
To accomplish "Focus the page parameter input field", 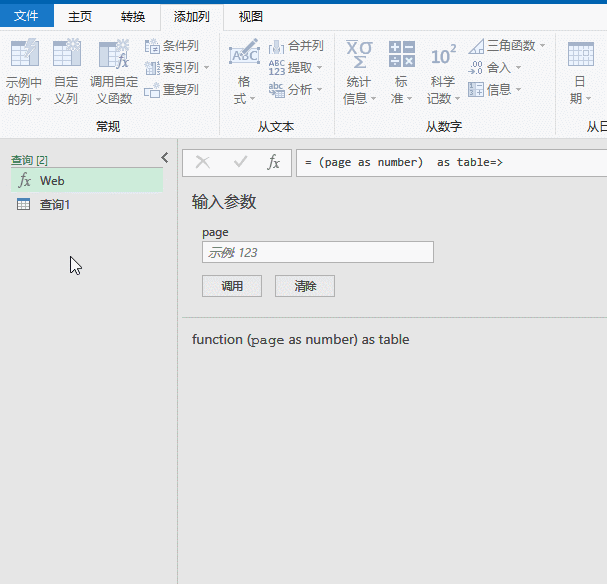I will click(x=318, y=252).
